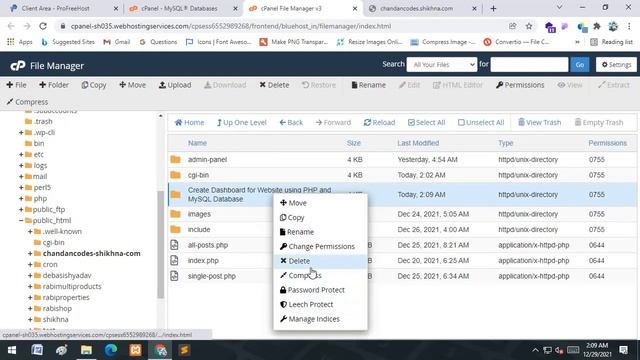The height and width of the screenshot is (360, 640).
Task: Choose Move in context menu
Action: coord(320,203)
